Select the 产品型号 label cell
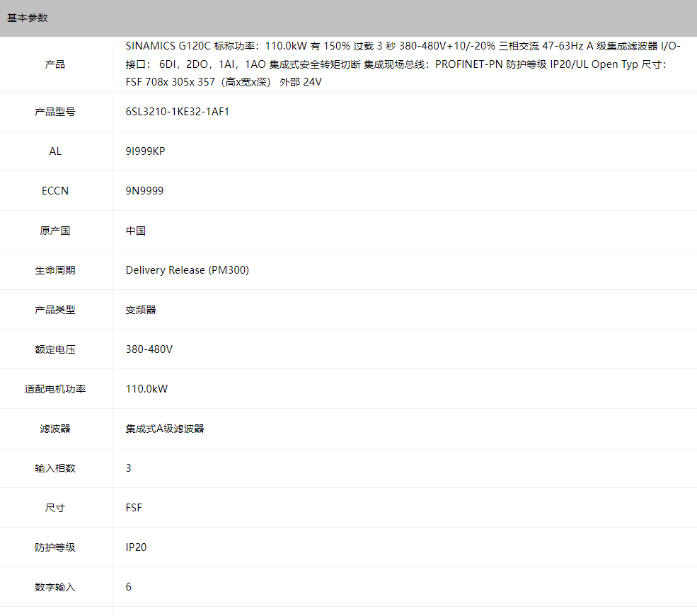697x616 pixels. [55, 112]
